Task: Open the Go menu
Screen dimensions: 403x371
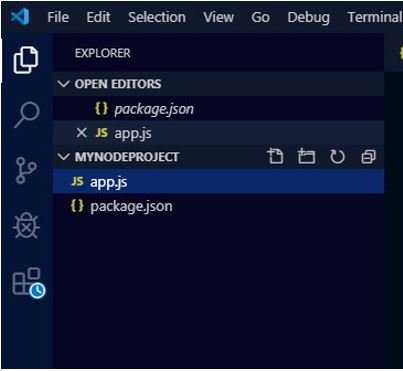Action: pos(260,17)
